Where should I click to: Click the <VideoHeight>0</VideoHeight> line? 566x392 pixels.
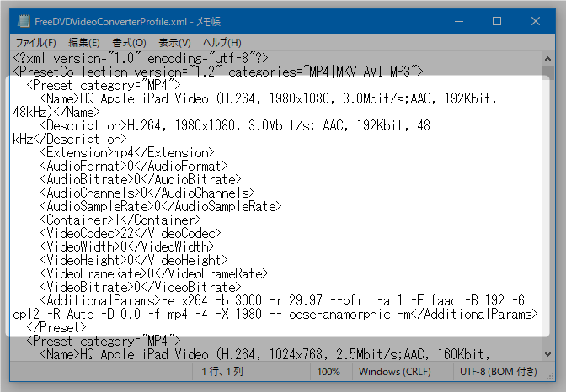coord(134,261)
